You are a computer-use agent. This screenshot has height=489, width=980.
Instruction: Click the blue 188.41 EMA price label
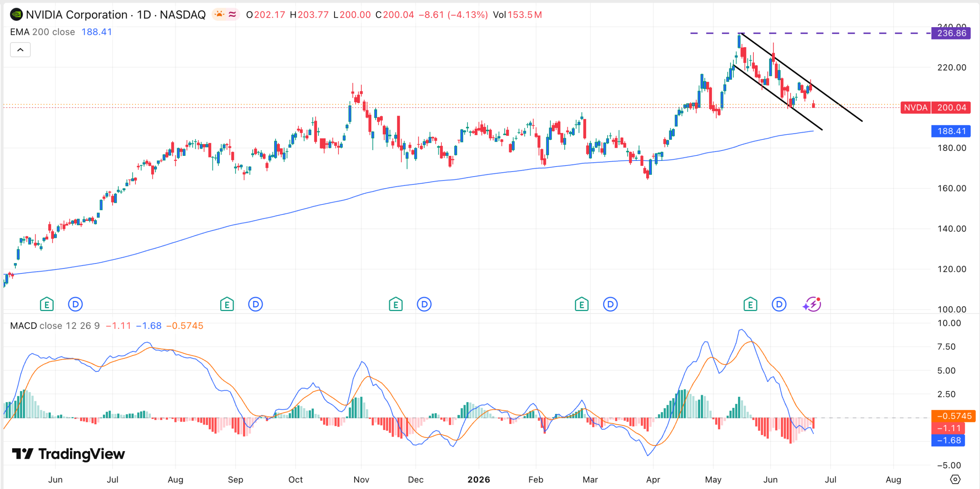point(951,131)
